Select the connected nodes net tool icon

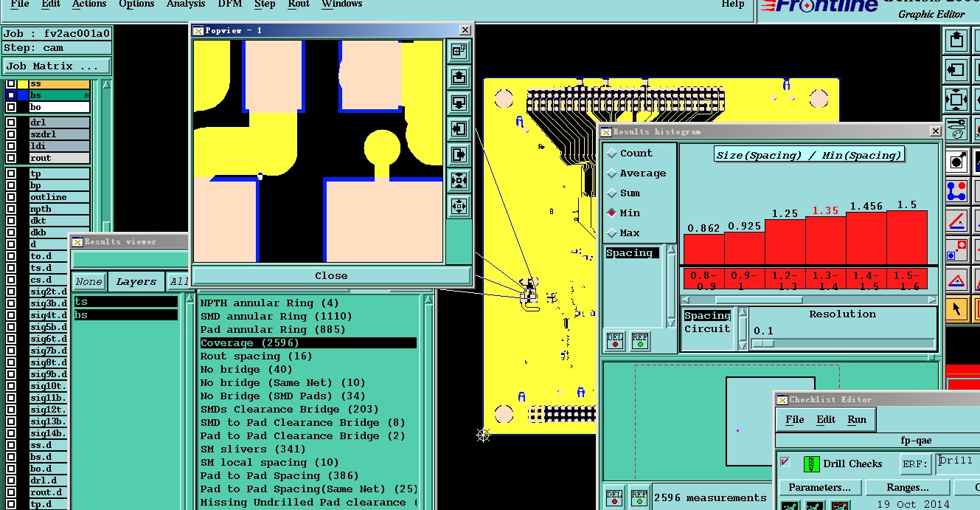pos(956,191)
